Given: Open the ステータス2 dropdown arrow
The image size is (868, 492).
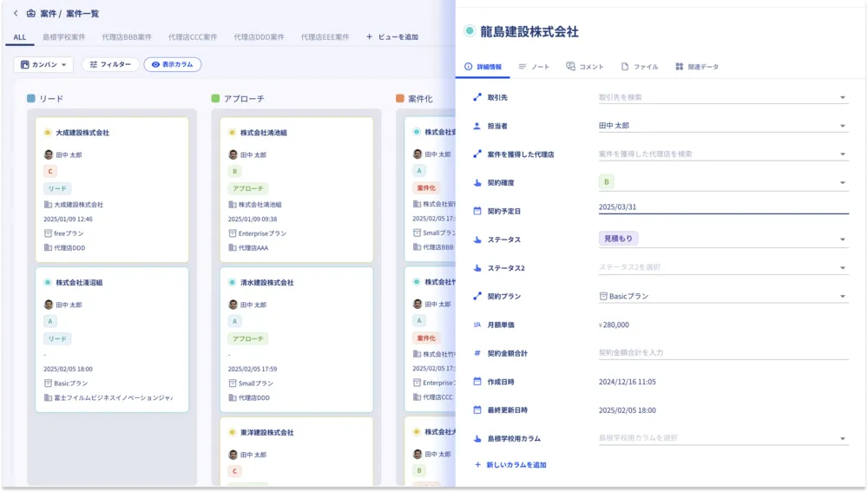Looking at the screenshot, I should click(x=842, y=268).
